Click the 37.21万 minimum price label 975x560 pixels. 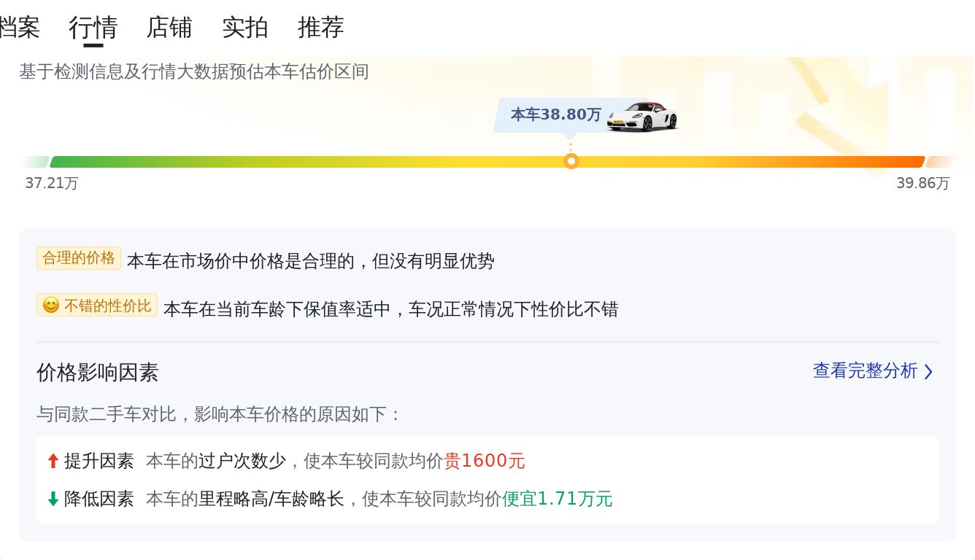(52, 183)
